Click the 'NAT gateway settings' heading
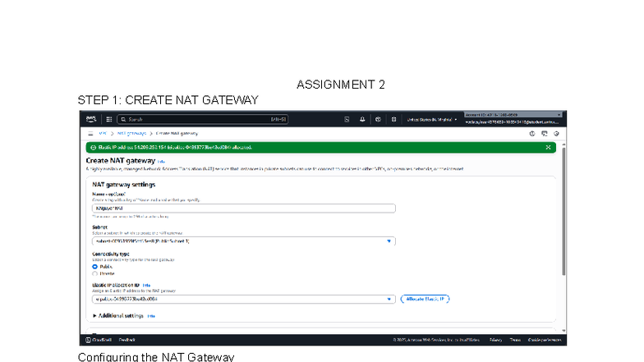Screen dimensions: 644x362 tap(123, 185)
